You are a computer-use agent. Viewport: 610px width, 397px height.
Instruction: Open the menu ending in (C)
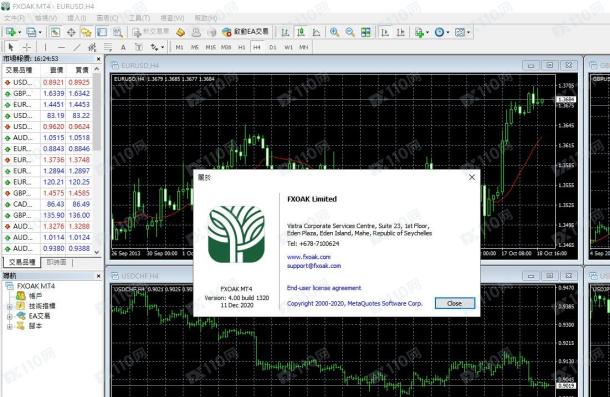tap(107, 18)
